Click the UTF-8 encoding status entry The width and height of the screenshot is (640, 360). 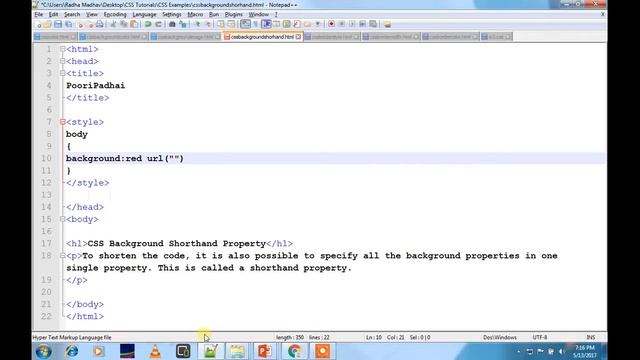pyautogui.click(x=540, y=338)
